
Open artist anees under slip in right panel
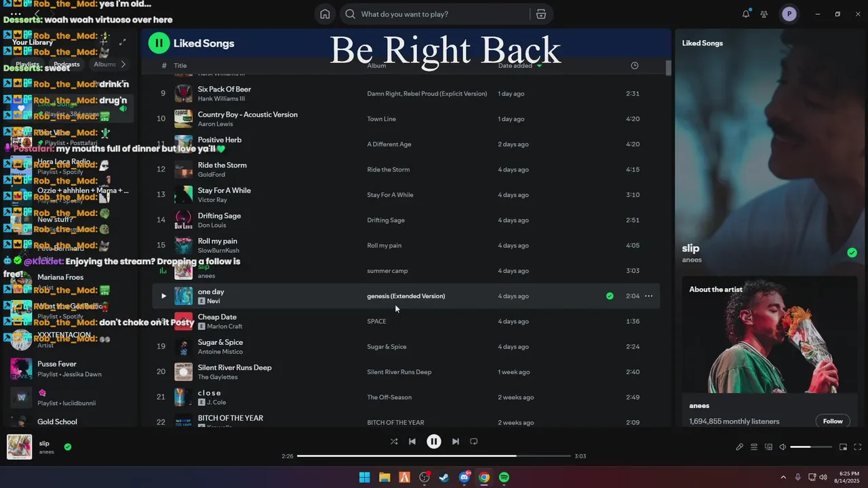(x=692, y=260)
